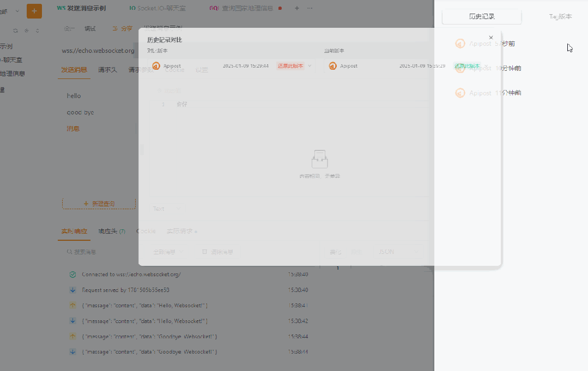Open the history entry from 11分钟前

tap(488, 93)
